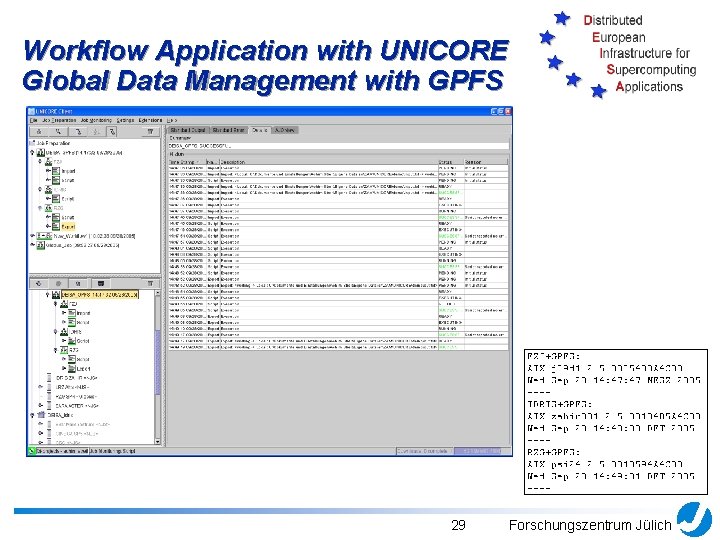
Task: Collapse the FZJ node in preparation tree
Action: point(40,162)
